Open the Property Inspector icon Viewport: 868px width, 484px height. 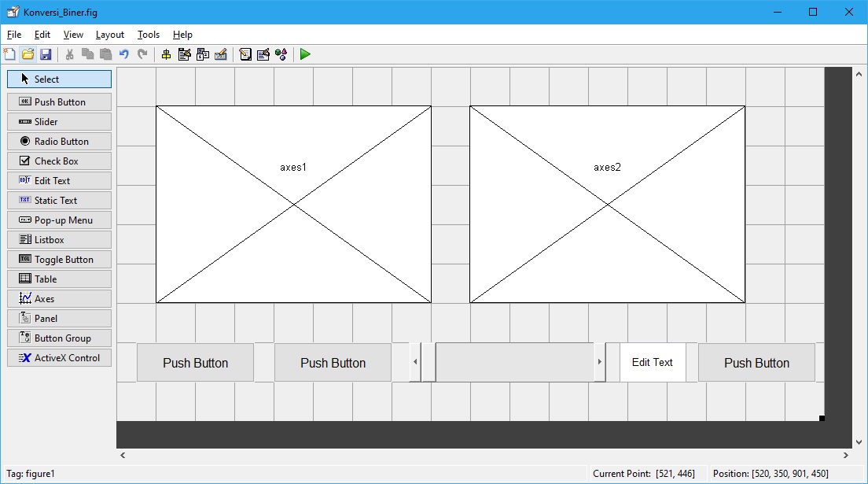coord(263,54)
